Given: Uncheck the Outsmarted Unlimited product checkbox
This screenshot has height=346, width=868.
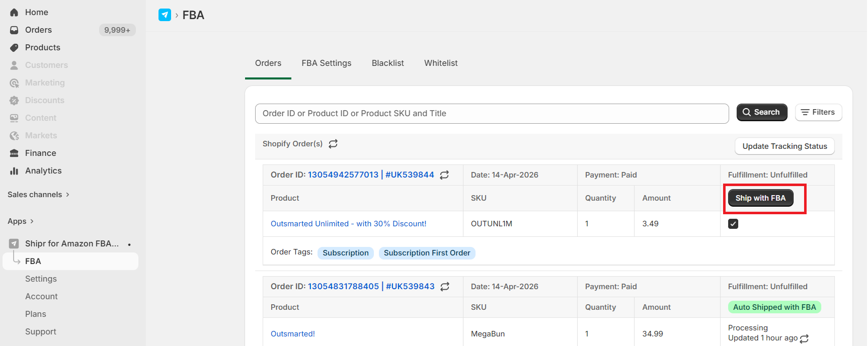Looking at the screenshot, I should pyautogui.click(x=733, y=224).
